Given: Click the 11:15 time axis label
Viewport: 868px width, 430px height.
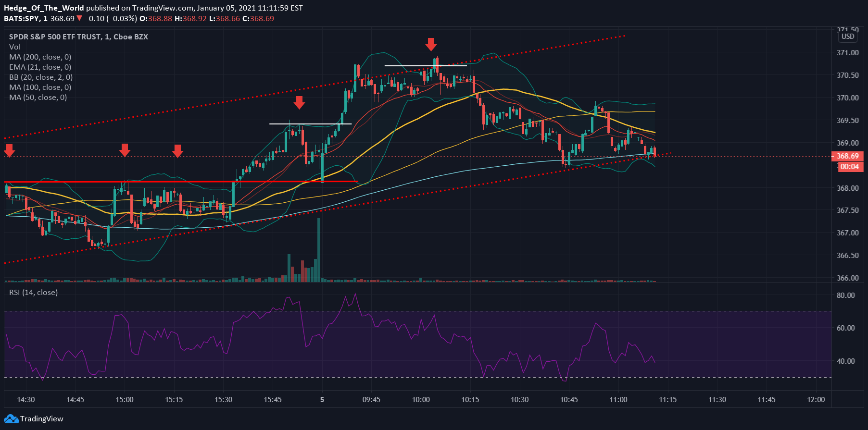Looking at the screenshot, I should tap(668, 400).
